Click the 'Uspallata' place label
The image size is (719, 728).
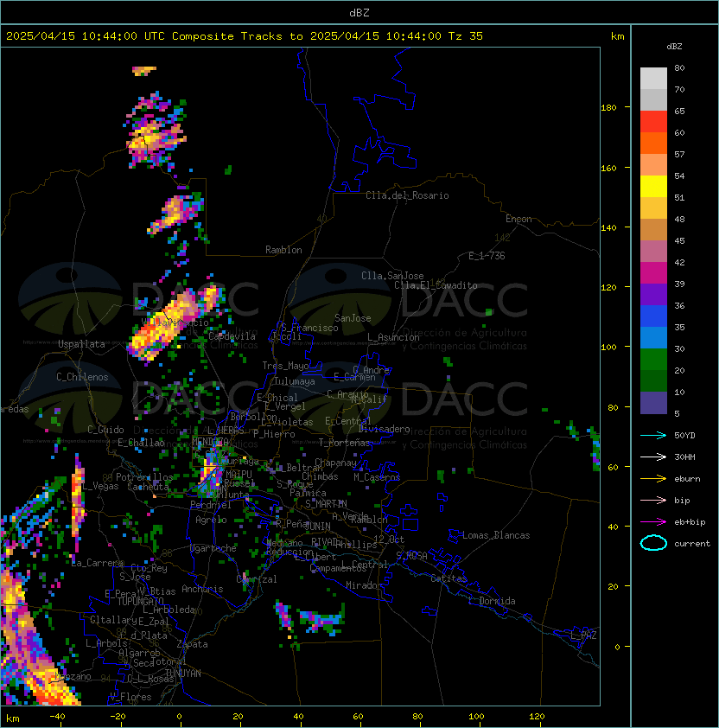point(81,344)
